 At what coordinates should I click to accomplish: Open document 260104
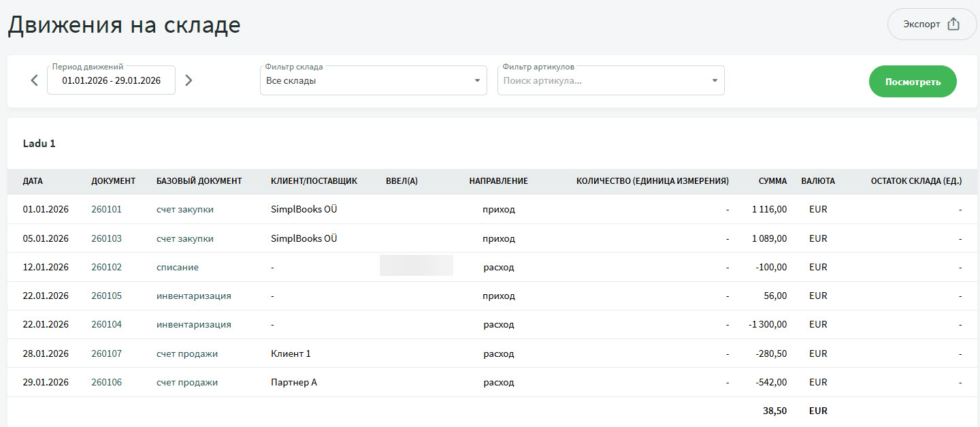[x=106, y=325]
